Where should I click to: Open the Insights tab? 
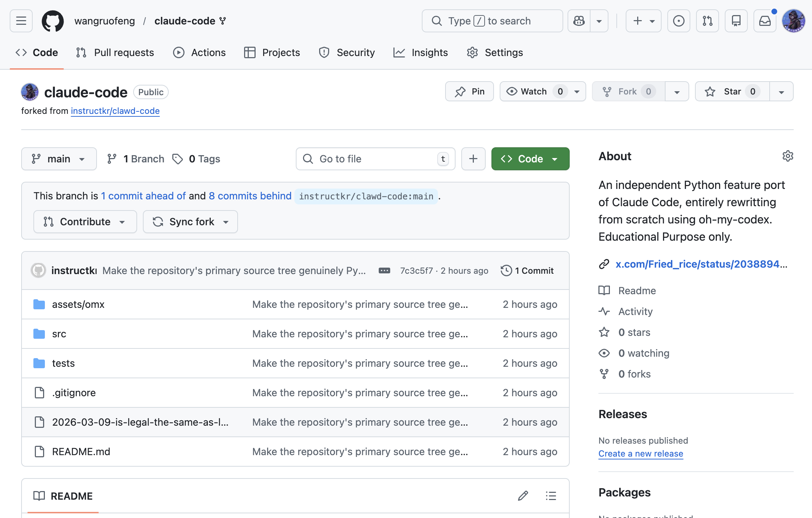coord(421,52)
